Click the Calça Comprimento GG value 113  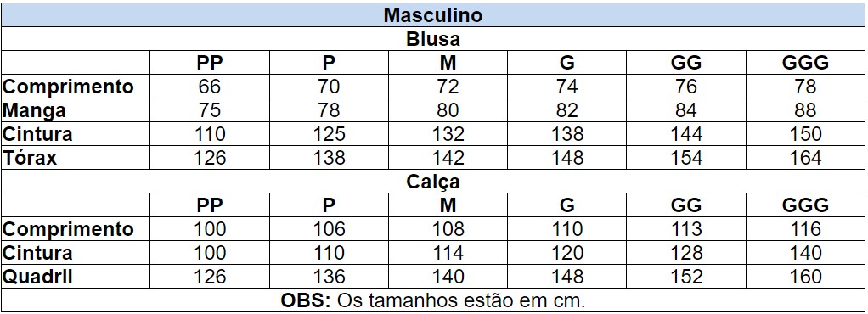(686, 229)
